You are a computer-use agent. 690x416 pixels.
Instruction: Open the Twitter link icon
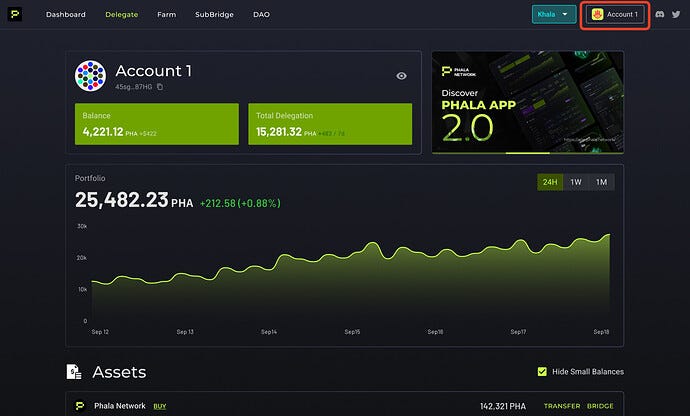[x=676, y=14]
